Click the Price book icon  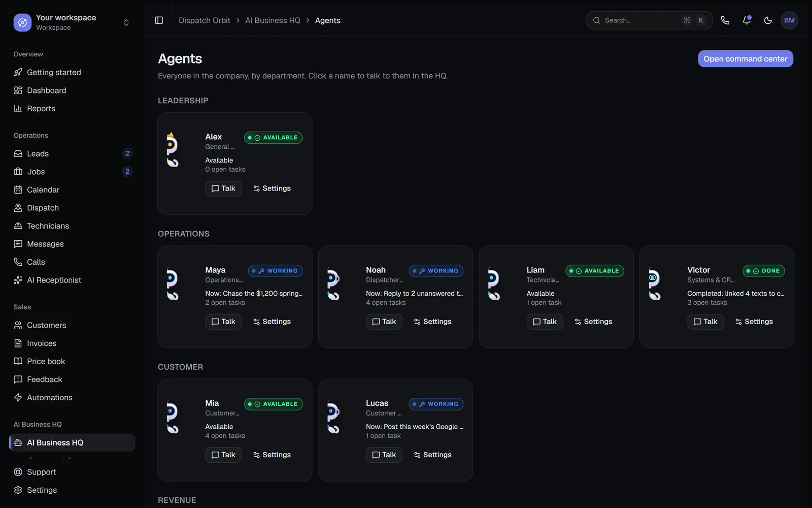[18, 361]
